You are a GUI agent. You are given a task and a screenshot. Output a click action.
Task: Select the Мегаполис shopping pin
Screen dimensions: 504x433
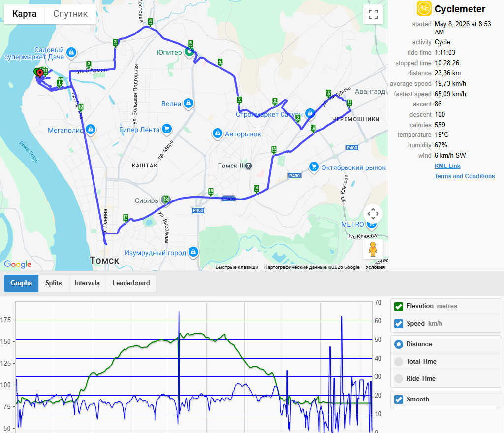click(91, 130)
